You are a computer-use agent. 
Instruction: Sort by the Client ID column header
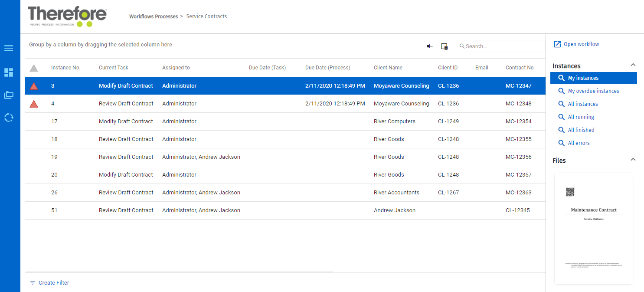point(448,68)
